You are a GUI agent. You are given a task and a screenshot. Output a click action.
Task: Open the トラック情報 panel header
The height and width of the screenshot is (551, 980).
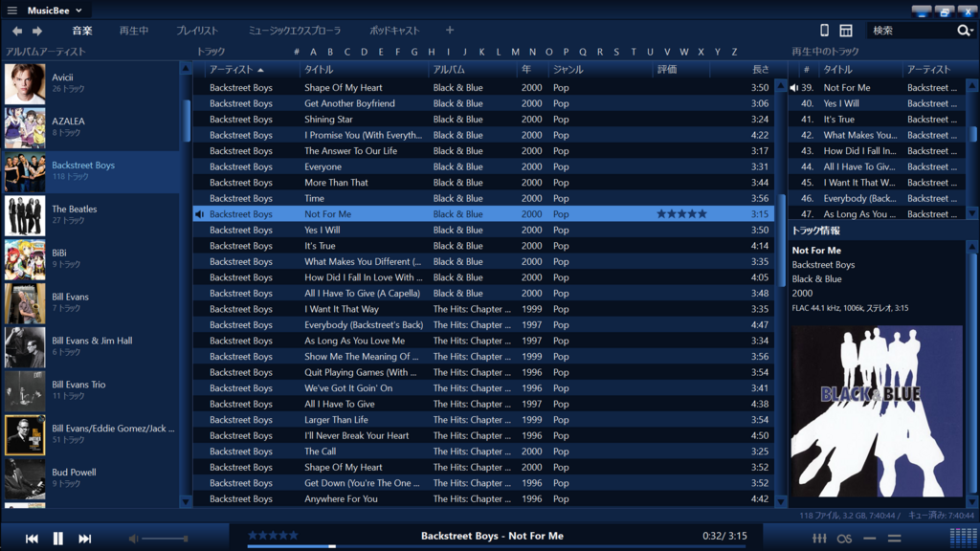coord(815,231)
